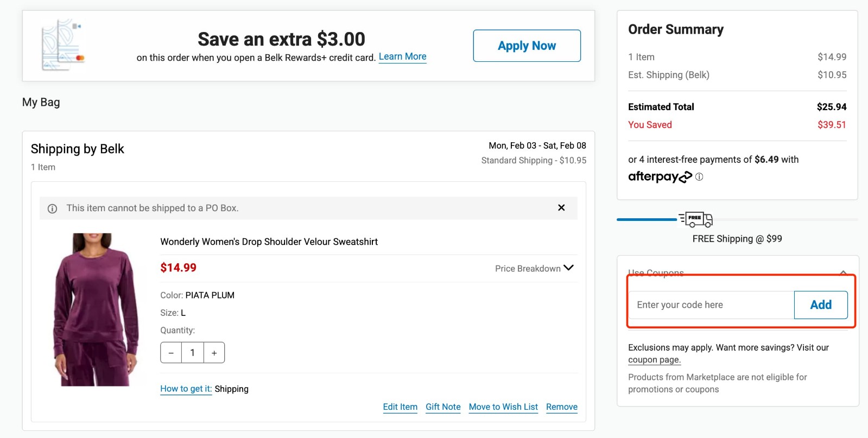Open the velour sweatshirt product thumbnail
The image size is (868, 438).
tap(96, 310)
